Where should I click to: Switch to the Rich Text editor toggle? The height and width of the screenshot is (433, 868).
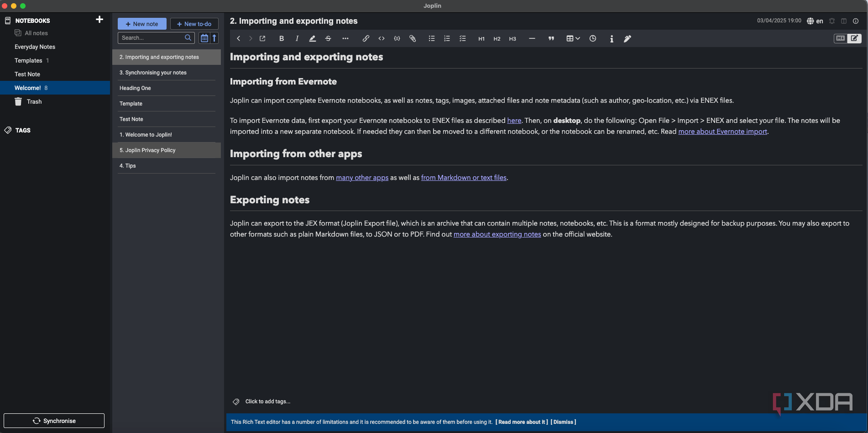coord(854,38)
